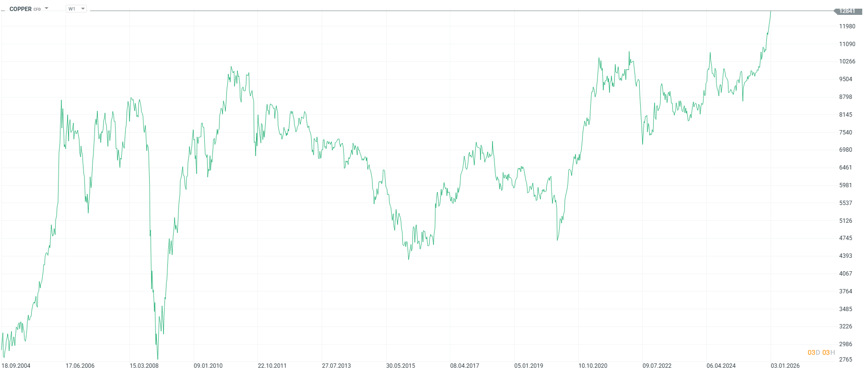The width and height of the screenshot is (868, 374).
Task: Click the 18.09.2004 date label
Action: click(x=16, y=366)
